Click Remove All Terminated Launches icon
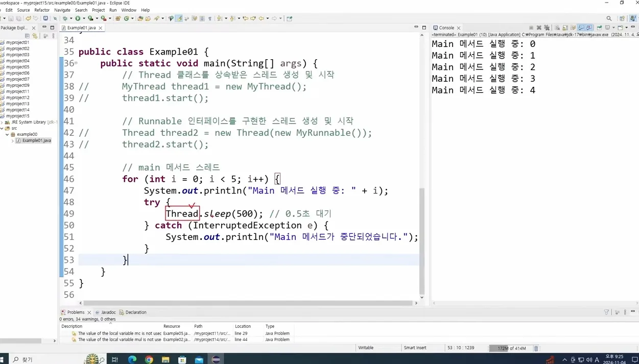 pos(547,28)
